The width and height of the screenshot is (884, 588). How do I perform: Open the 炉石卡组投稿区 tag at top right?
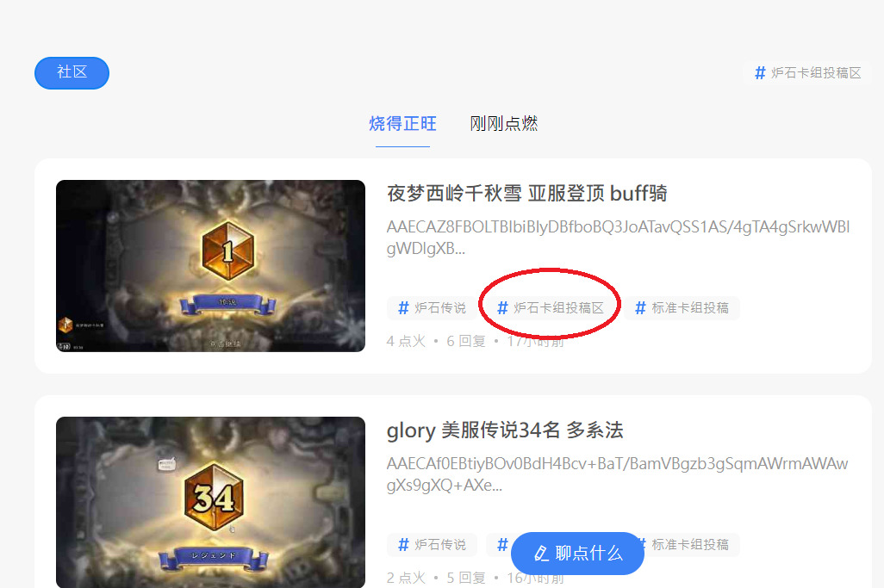tap(807, 73)
